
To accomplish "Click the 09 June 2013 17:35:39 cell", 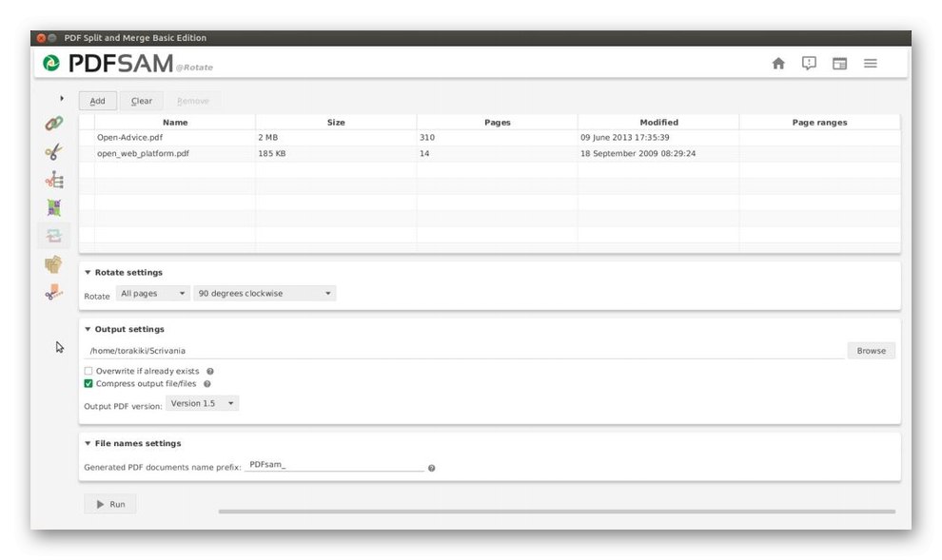I will click(658, 138).
